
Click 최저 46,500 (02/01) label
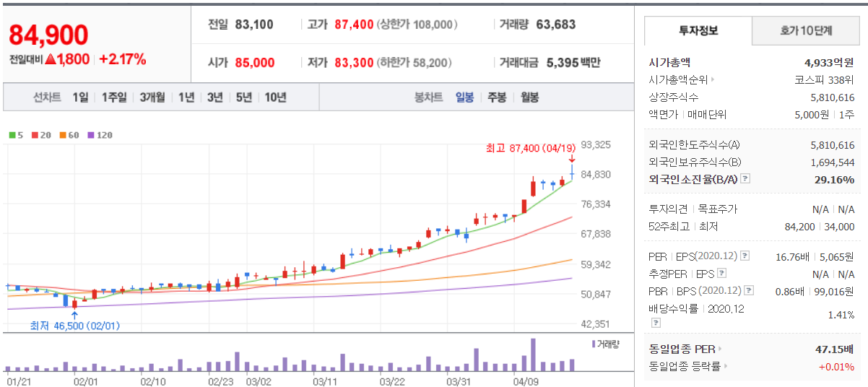click(x=75, y=326)
